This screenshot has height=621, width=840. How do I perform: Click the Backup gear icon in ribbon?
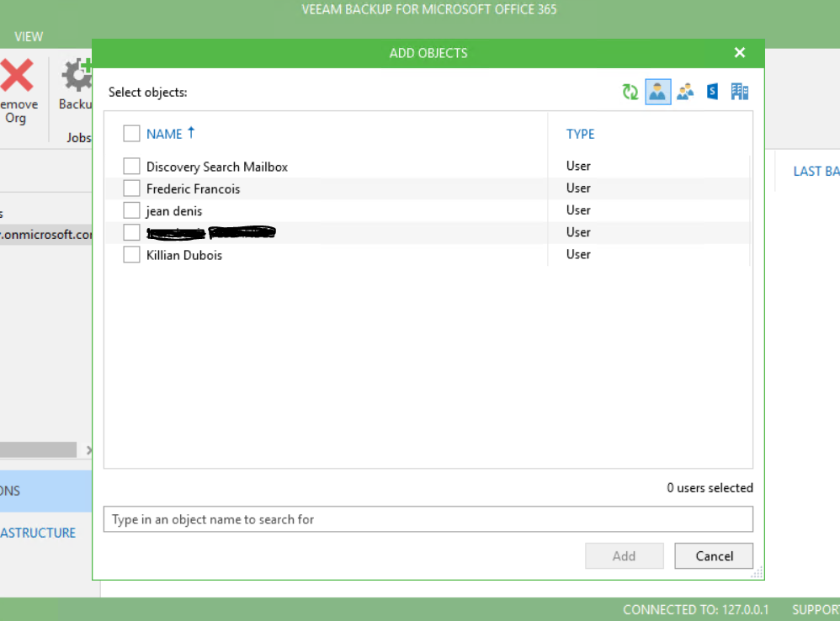[77, 75]
